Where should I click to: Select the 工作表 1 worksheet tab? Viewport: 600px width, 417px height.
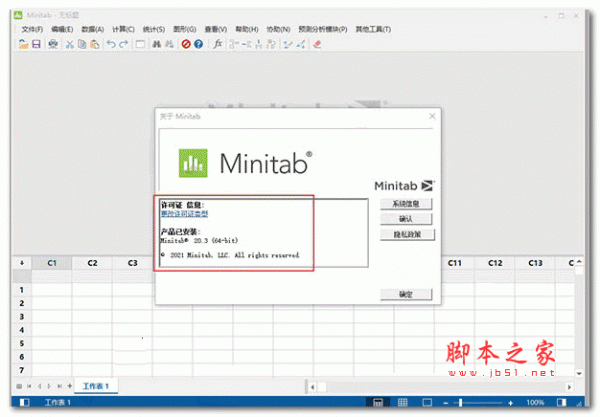click(96, 386)
